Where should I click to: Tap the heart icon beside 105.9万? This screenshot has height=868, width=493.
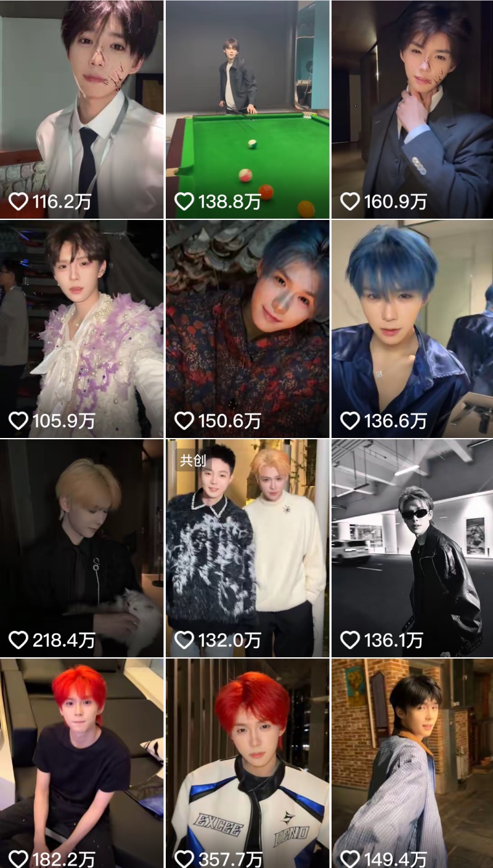coord(18,421)
